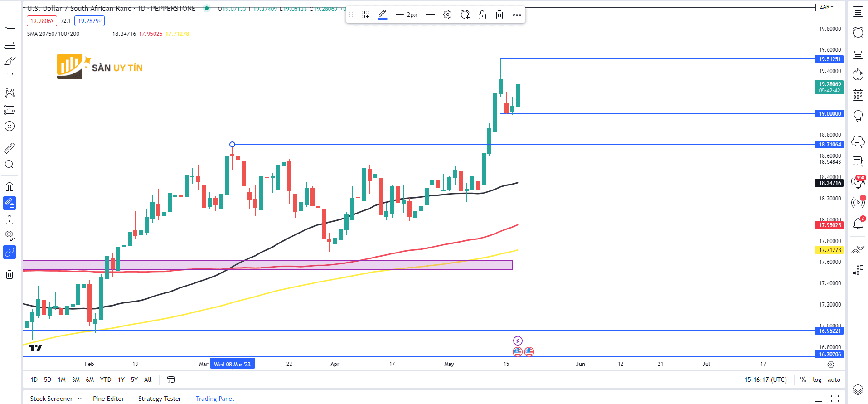Image resolution: width=868 pixels, height=404 pixels.
Task: Select the 5Y date range
Action: pos(134,380)
